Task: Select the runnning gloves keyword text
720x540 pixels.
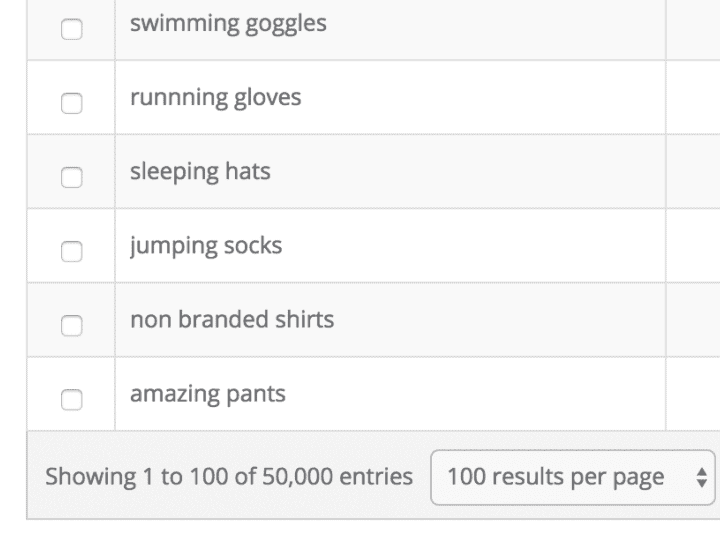Action: [215, 97]
